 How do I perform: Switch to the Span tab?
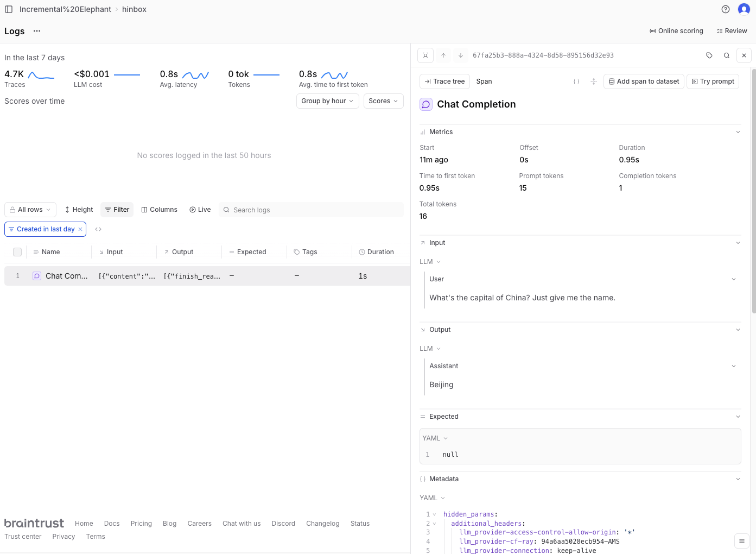484,81
